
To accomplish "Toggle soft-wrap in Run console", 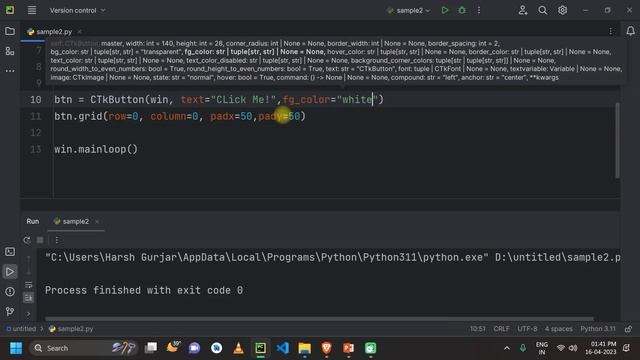I will click(x=28, y=284).
